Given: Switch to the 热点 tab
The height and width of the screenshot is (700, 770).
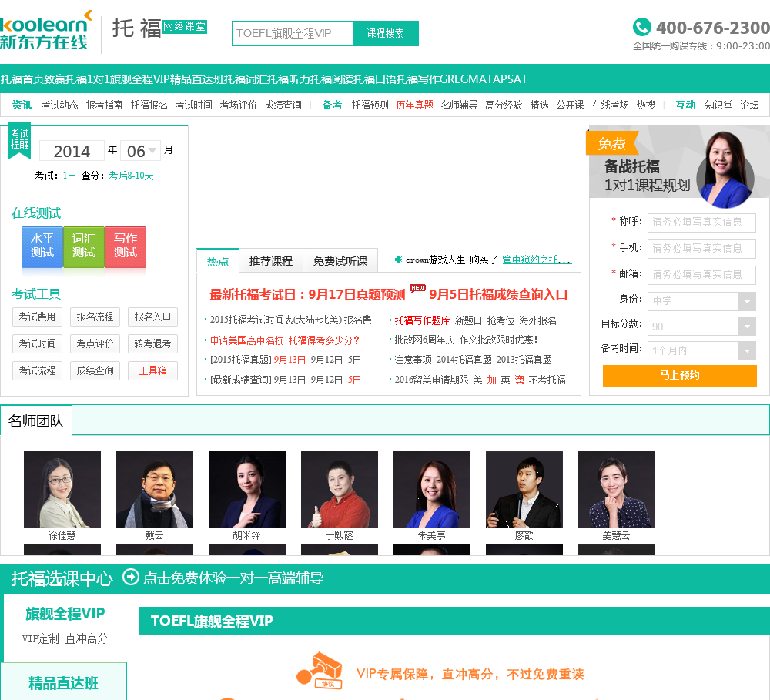Looking at the screenshot, I should point(218,261).
